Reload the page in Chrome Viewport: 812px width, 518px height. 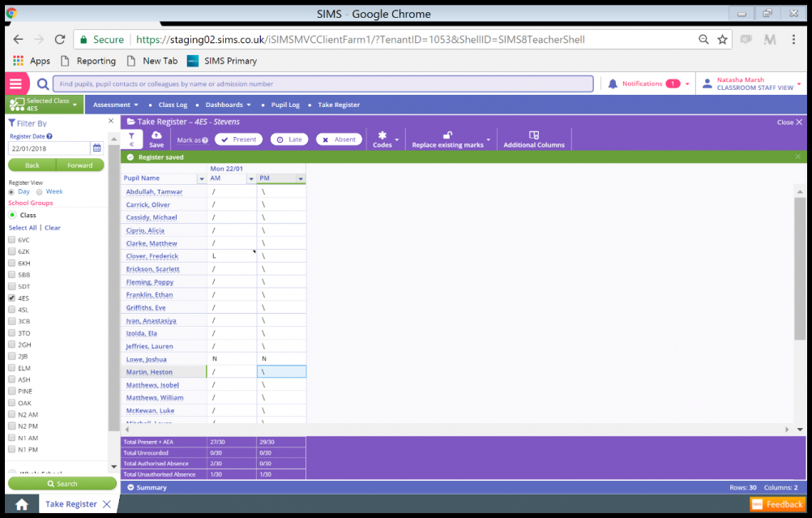[60, 40]
